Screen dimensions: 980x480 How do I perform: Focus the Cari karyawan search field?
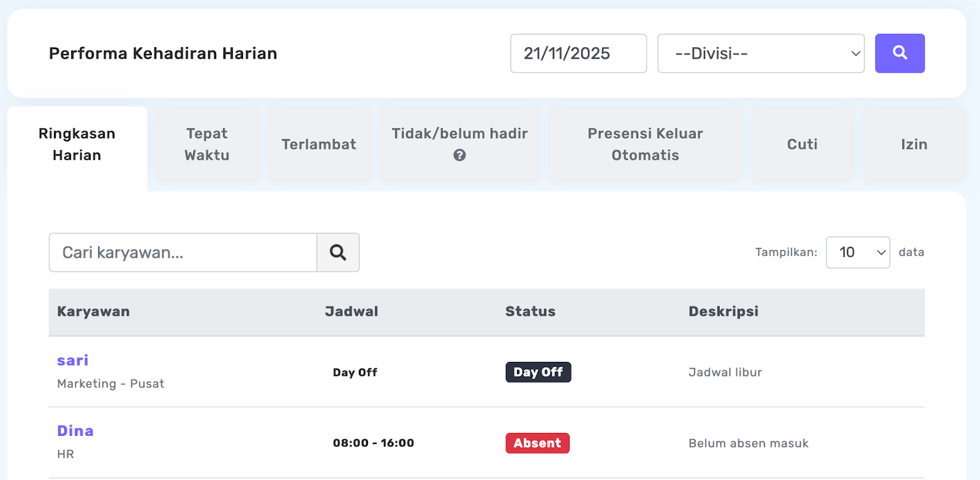183,252
